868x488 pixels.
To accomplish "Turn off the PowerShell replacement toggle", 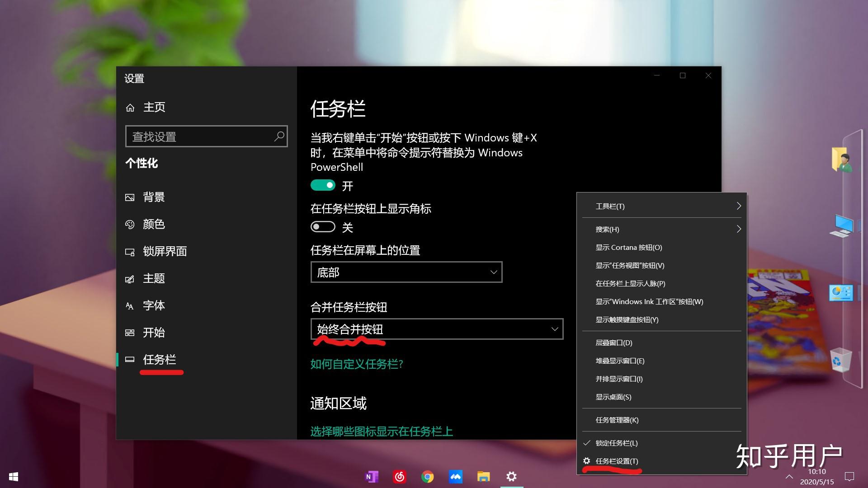I will tap(322, 185).
